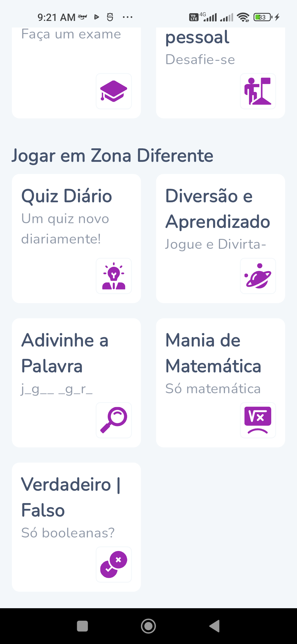The image size is (297, 644).
Task: Select Mania de Matemática title
Action: [x=213, y=353]
